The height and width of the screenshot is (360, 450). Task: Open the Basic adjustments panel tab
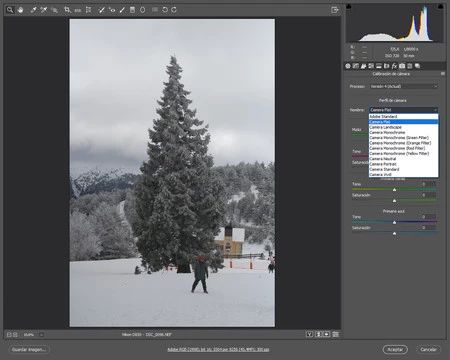[348, 66]
